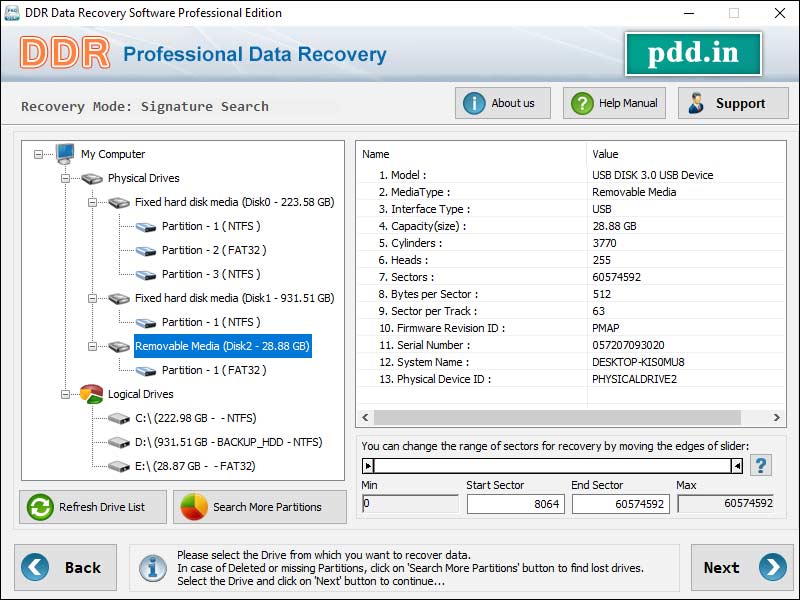Click the info icon in the status message
The image size is (800, 600).
tap(153, 568)
